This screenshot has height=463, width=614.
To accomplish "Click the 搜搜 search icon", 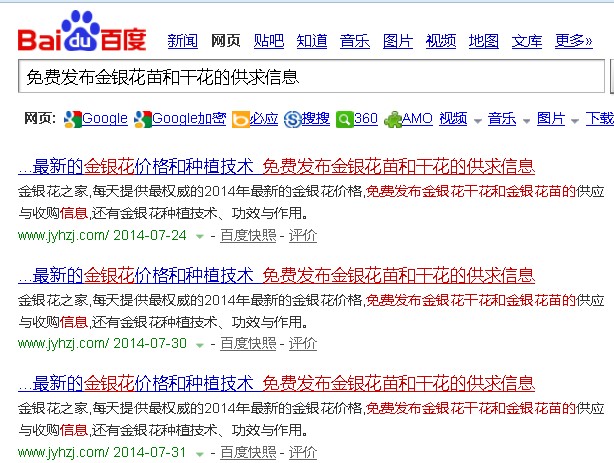I will 292,119.
